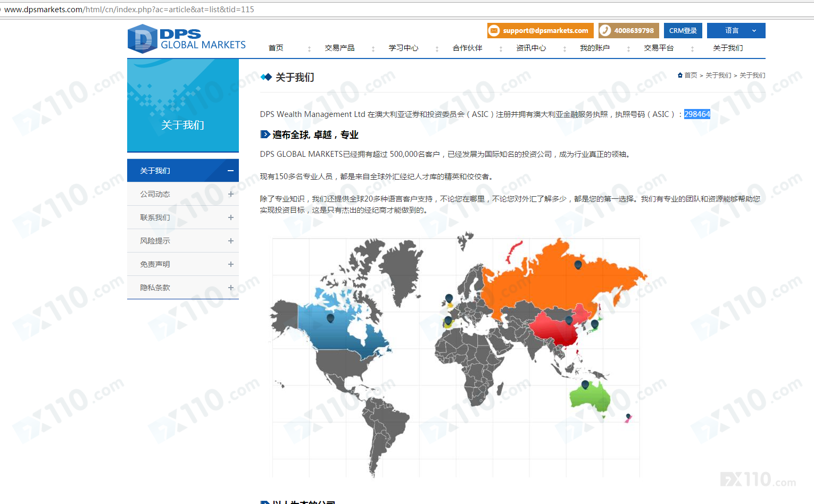
Task: Go to 我的账户 in the navigation
Action: 595,48
